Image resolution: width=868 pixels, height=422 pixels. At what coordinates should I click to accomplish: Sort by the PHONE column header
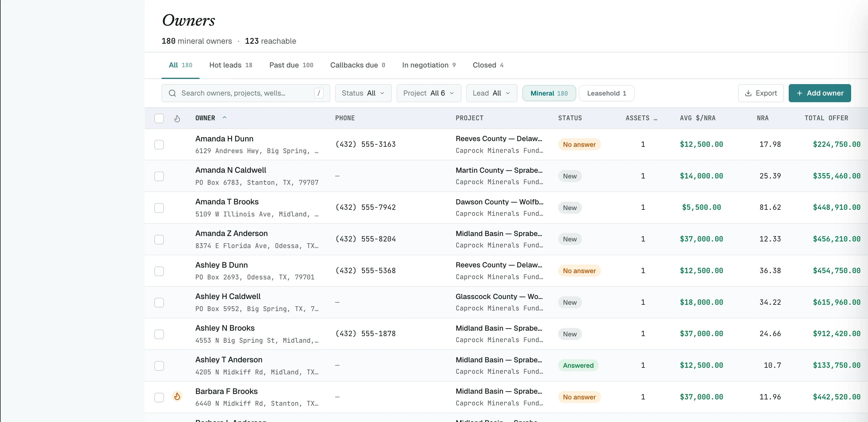pos(345,118)
